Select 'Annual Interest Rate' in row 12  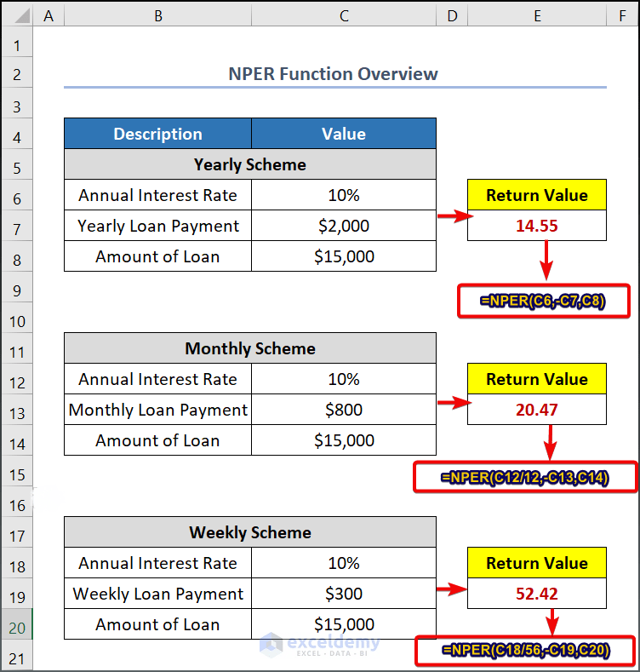pos(157,379)
